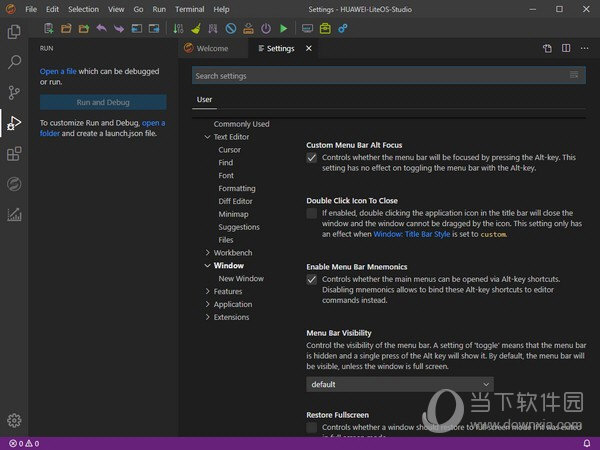Open the File menu
This screenshot has width=600, height=450.
(x=31, y=9)
